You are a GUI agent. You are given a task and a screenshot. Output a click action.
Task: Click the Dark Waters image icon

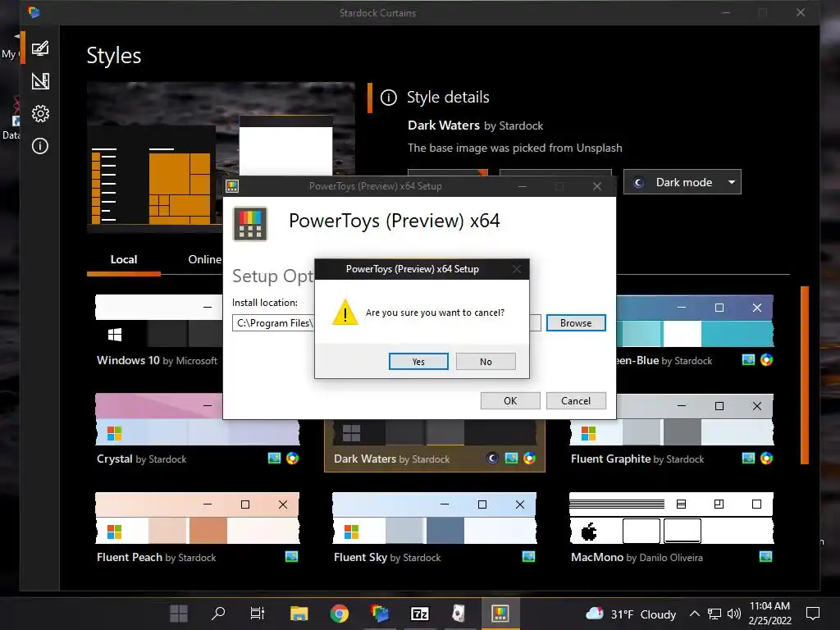[x=511, y=458]
